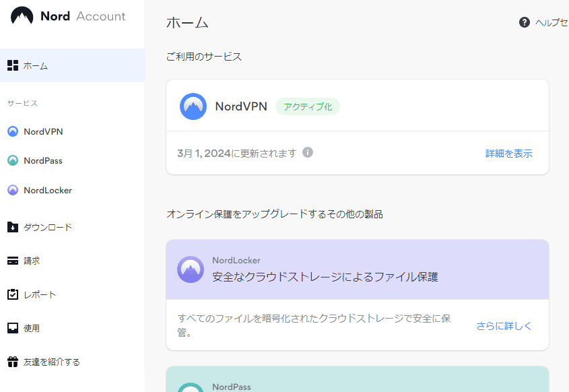Click the report checklist icon next to レポート
Image resolution: width=569 pixels, height=392 pixels.
pyautogui.click(x=13, y=294)
